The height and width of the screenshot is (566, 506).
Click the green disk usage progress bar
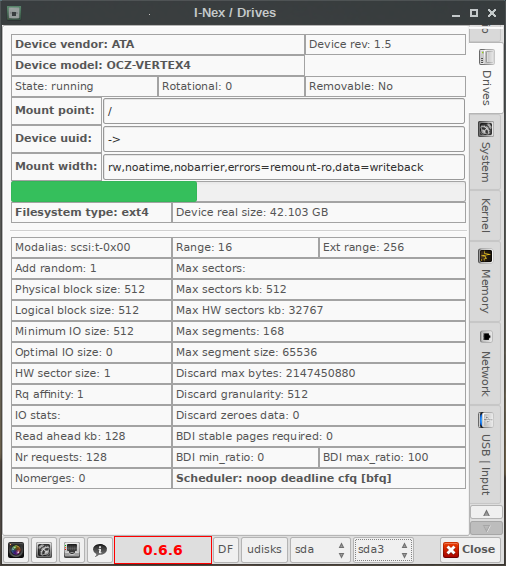click(x=238, y=191)
